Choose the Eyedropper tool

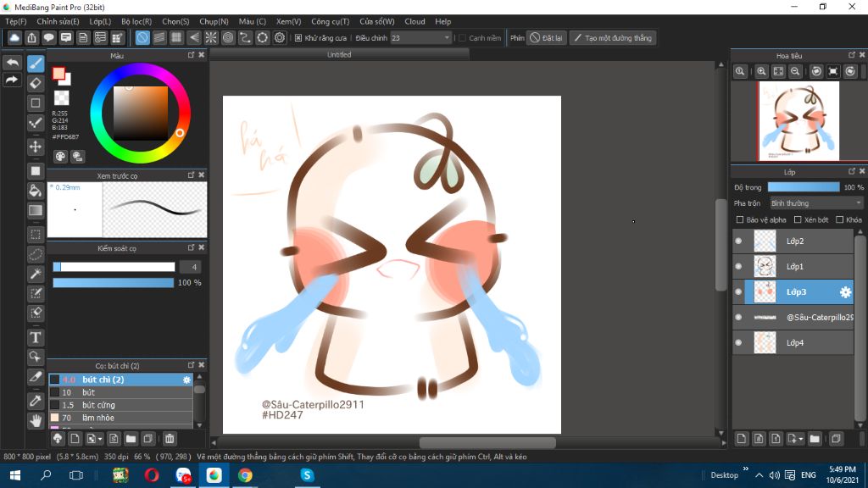(36, 401)
